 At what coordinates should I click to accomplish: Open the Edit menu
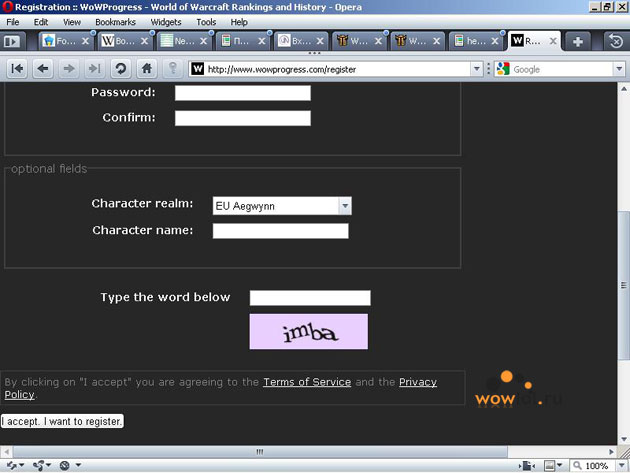coord(41,22)
